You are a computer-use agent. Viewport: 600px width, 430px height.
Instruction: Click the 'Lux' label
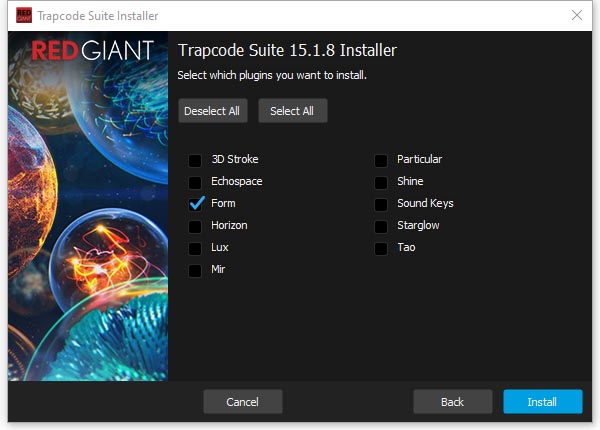tap(220, 248)
